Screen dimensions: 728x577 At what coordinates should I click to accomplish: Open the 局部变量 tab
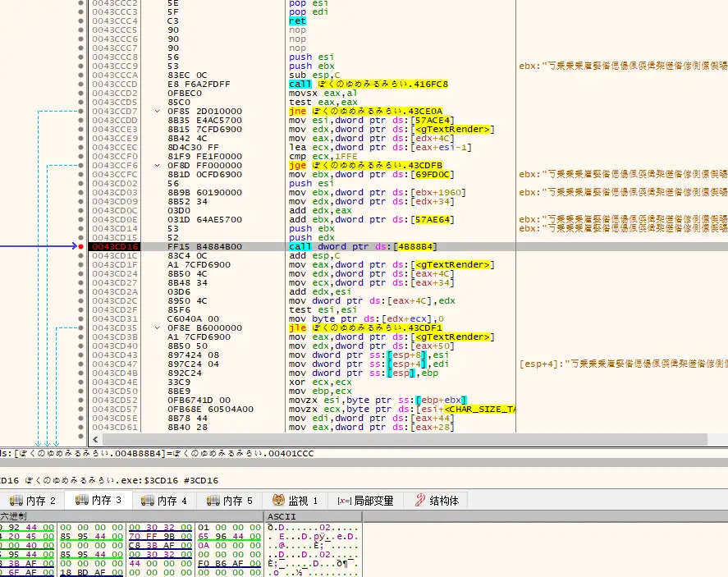click(x=365, y=501)
